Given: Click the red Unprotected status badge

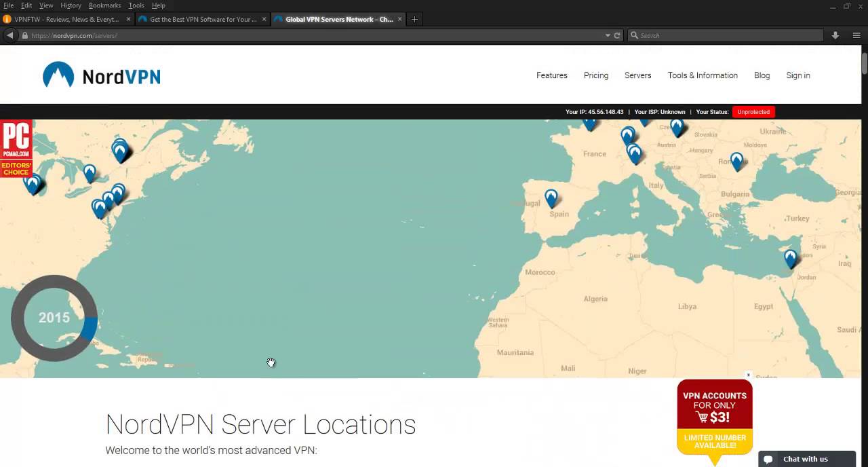Looking at the screenshot, I should [x=753, y=112].
